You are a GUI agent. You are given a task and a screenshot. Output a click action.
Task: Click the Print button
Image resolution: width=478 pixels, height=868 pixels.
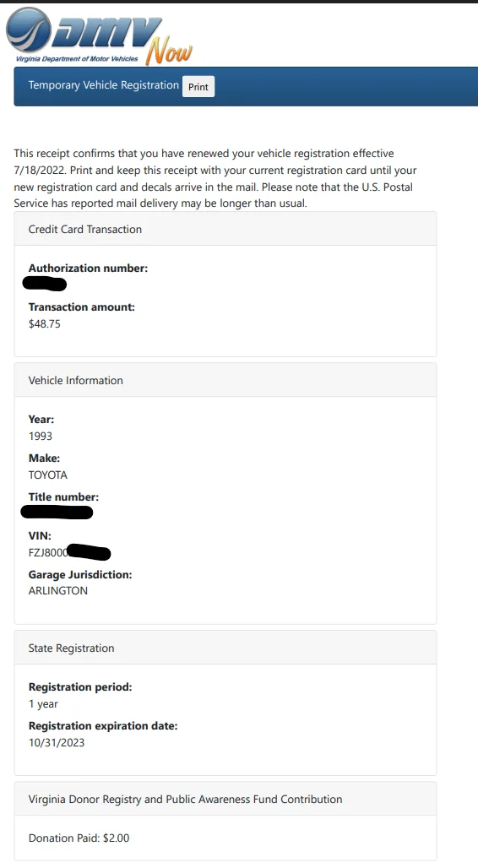(x=198, y=87)
